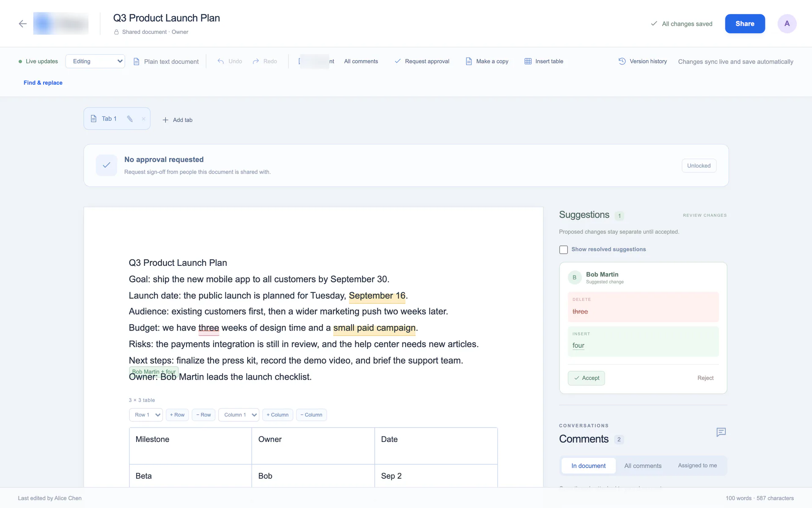Screen dimensions: 812x508
Task: Reject Bob Martin's suggested change
Action: [705, 378]
